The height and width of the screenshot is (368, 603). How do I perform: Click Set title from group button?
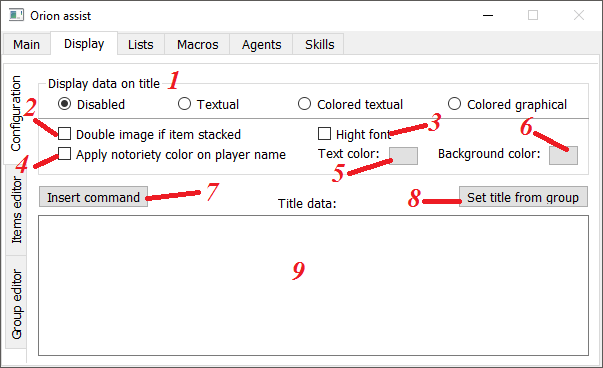(x=523, y=197)
